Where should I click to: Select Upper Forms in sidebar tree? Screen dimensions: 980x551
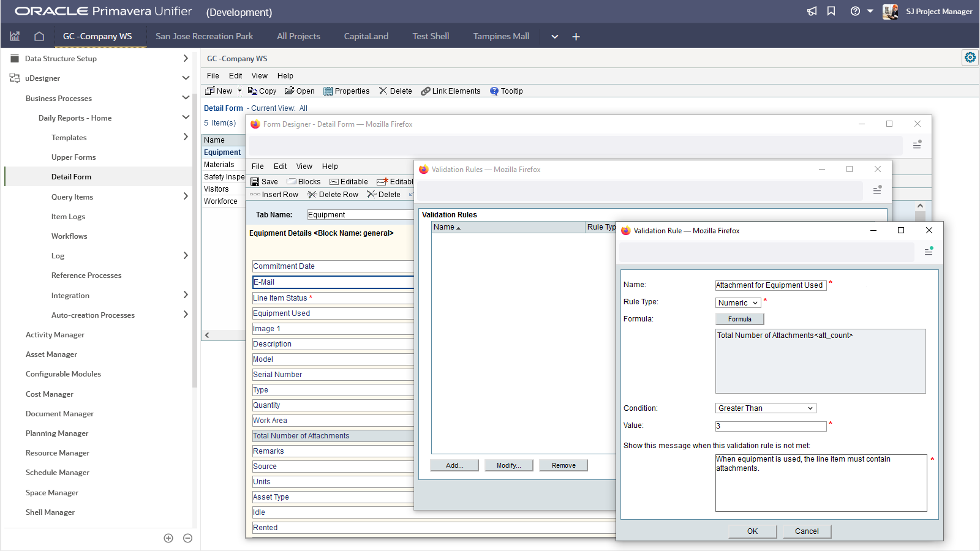pyautogui.click(x=73, y=157)
